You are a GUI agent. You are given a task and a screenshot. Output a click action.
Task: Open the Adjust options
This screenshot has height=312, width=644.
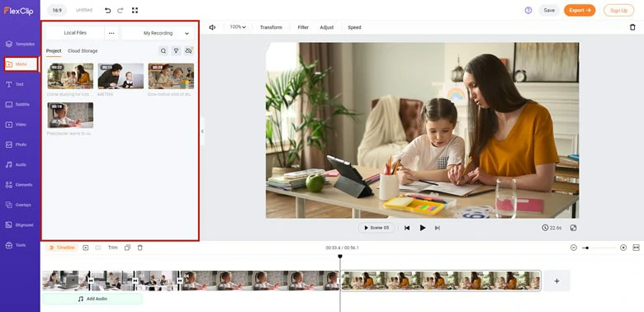click(x=327, y=27)
